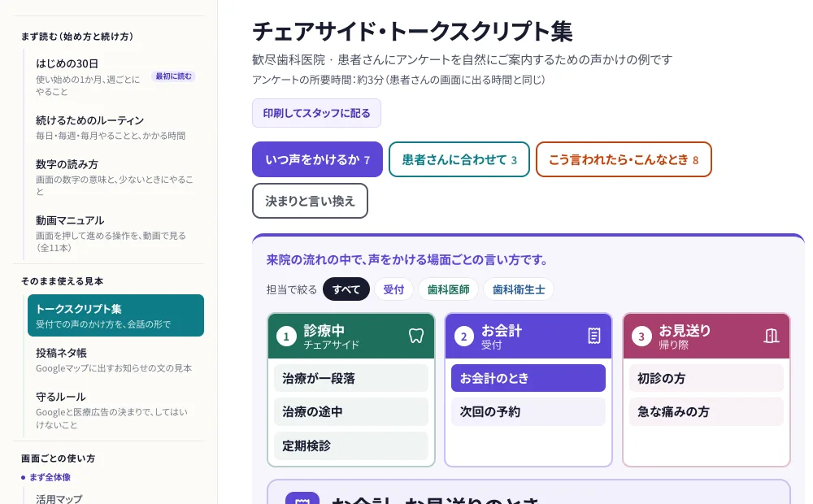Click アンケートの所要時間：約3分 text
Image resolution: width=813 pixels, height=504 pixels.
click(398, 80)
